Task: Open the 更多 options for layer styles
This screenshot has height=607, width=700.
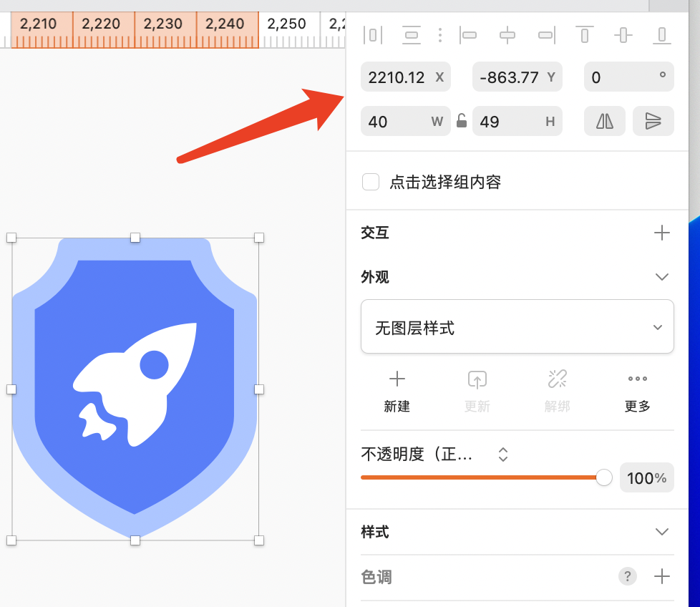Action: [637, 391]
